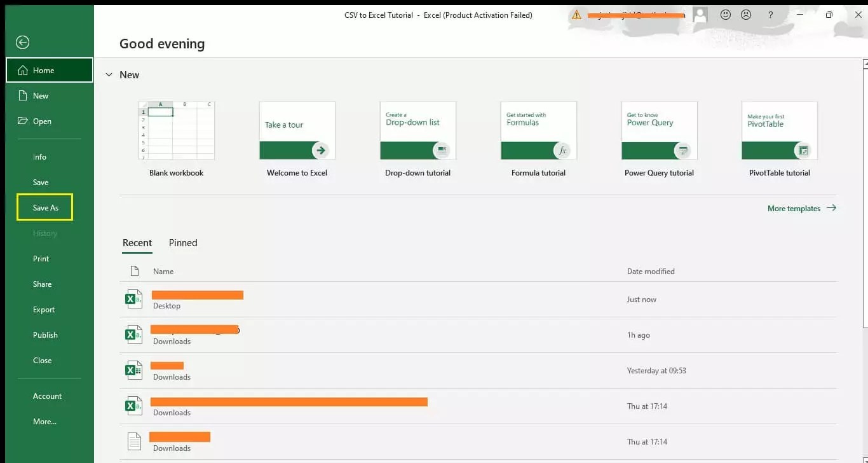
Task: Click the plain document icon on the last recent file
Action: pyautogui.click(x=133, y=441)
